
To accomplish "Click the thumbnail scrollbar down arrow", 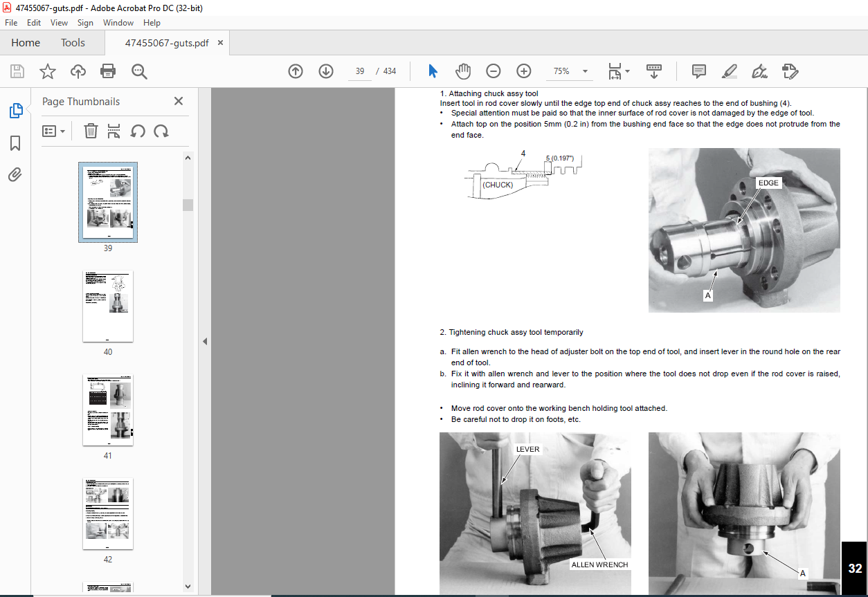I will click(x=188, y=587).
